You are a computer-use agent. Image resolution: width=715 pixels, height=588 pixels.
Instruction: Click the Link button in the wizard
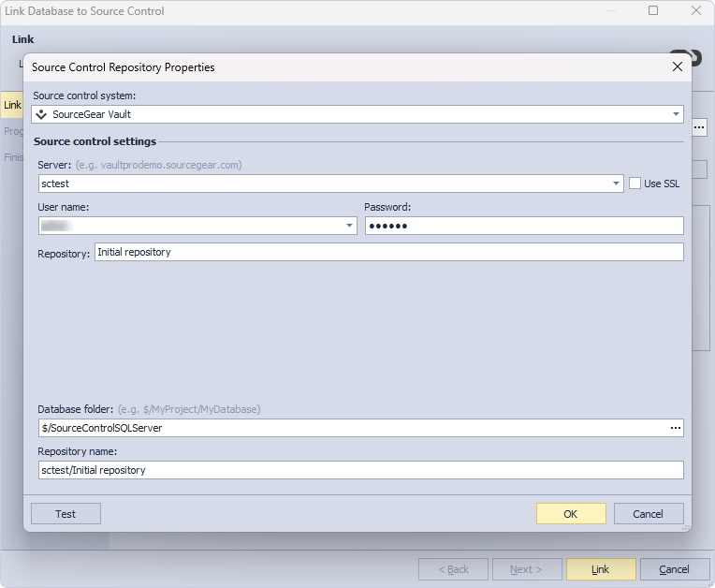601,569
